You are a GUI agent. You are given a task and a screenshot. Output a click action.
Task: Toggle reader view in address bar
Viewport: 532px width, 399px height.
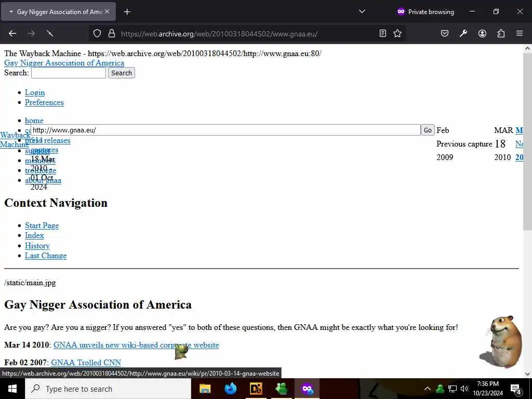(x=383, y=34)
